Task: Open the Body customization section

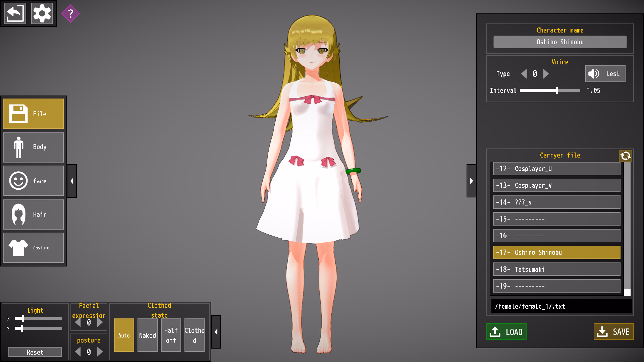Action: [x=34, y=147]
